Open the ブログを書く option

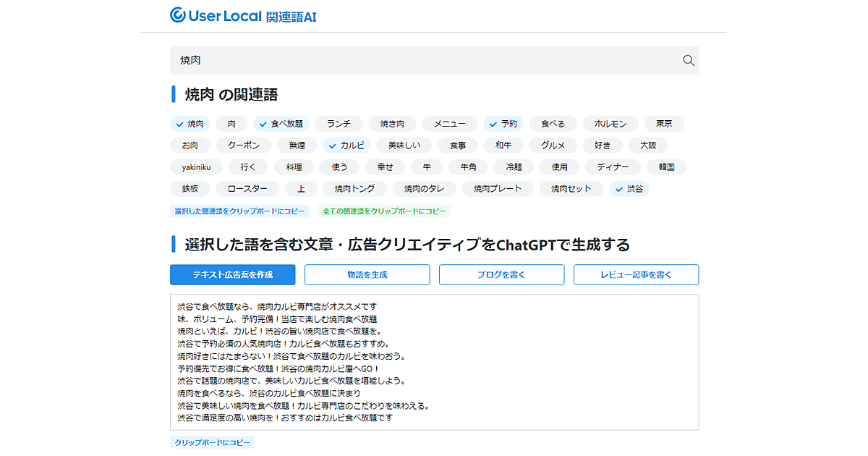(501, 275)
